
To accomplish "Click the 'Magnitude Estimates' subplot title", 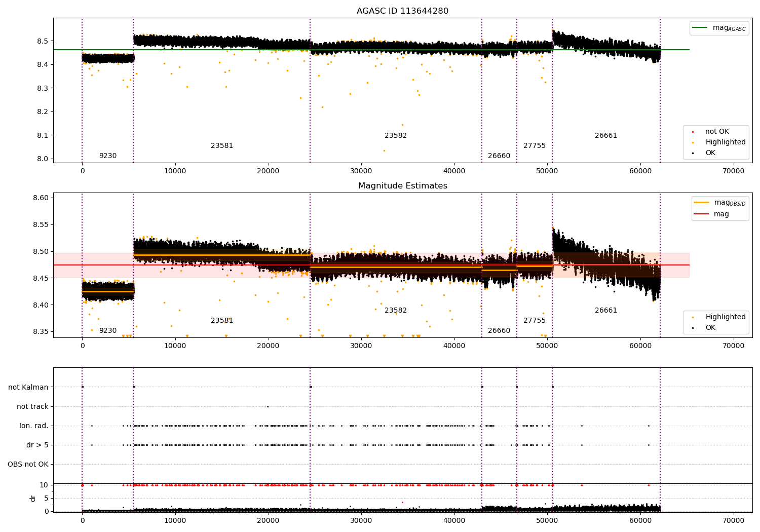I will click(x=402, y=186).
